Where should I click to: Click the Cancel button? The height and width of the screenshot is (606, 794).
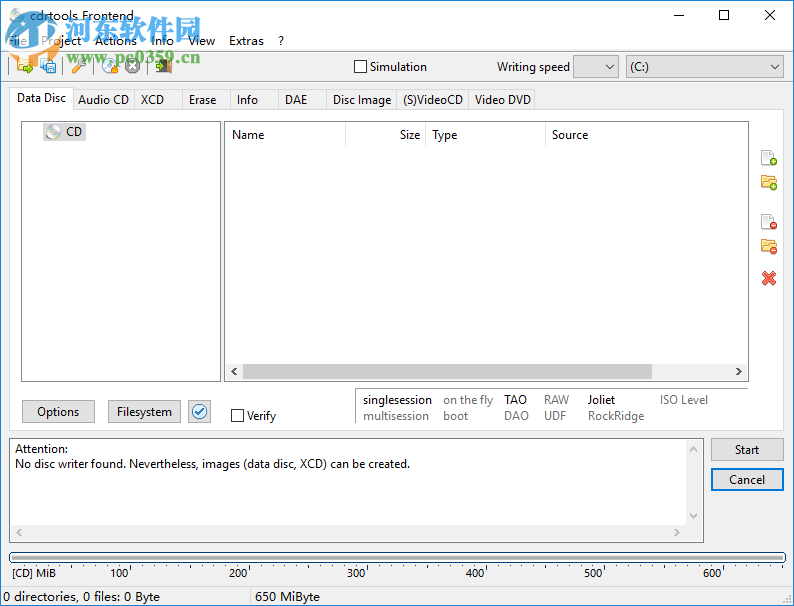pos(747,479)
